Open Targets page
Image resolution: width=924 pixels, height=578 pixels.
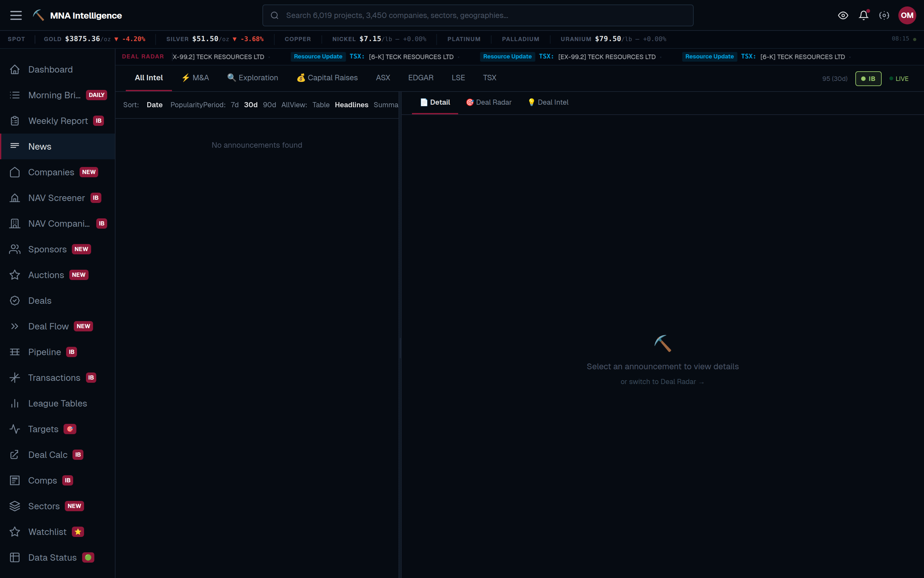click(x=58, y=429)
